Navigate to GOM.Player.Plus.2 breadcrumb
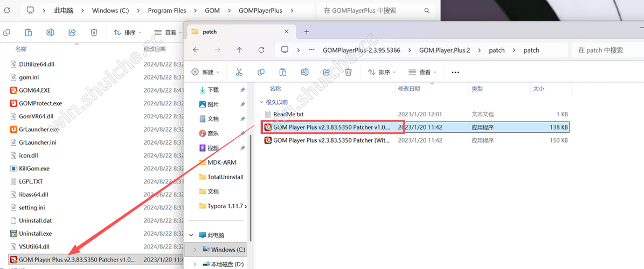This screenshot has height=269, width=644. pyautogui.click(x=445, y=50)
